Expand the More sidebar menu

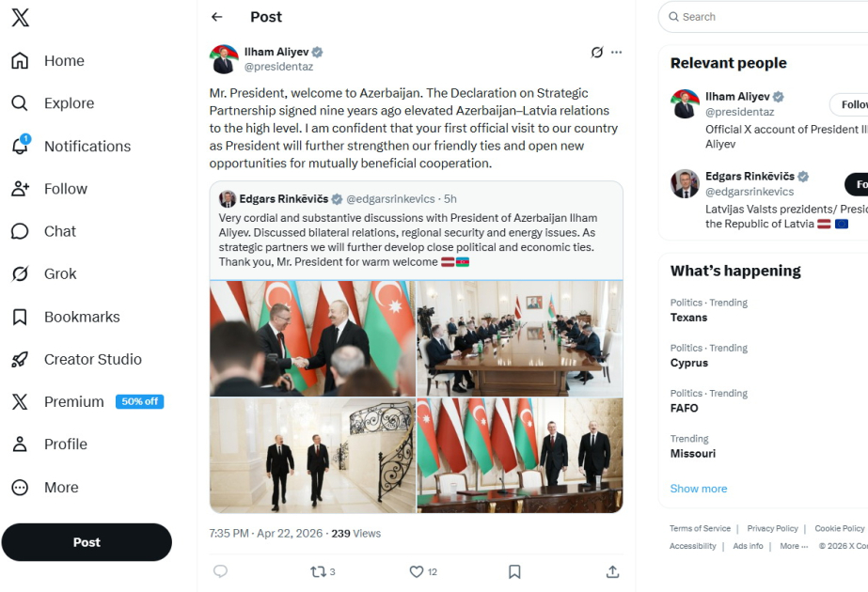pos(59,487)
